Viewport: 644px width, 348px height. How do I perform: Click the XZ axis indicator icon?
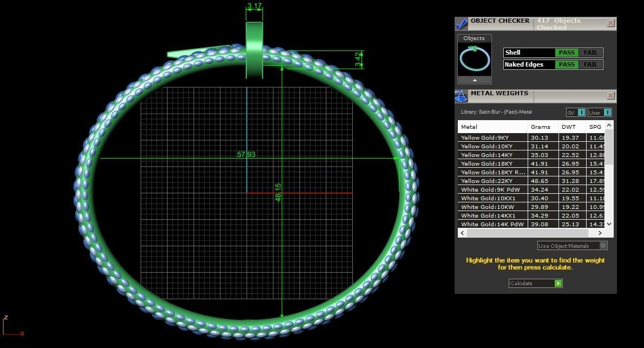coord(12,327)
